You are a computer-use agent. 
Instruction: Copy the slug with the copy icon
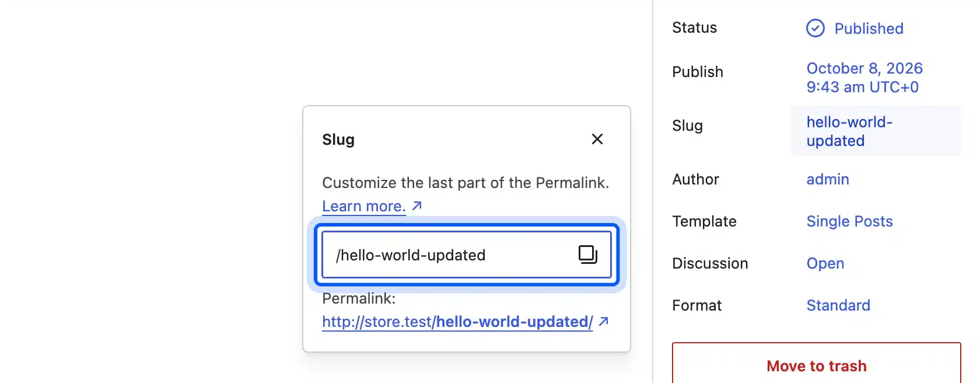(587, 255)
